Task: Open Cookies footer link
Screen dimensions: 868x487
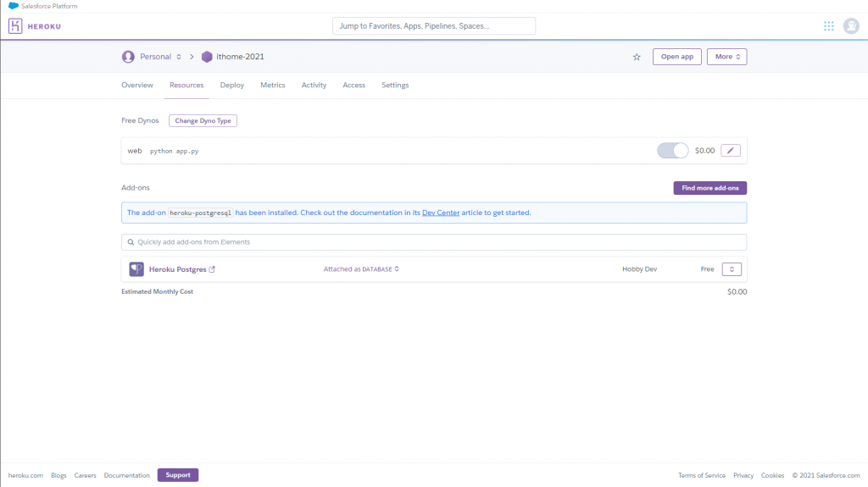Action: (x=772, y=475)
